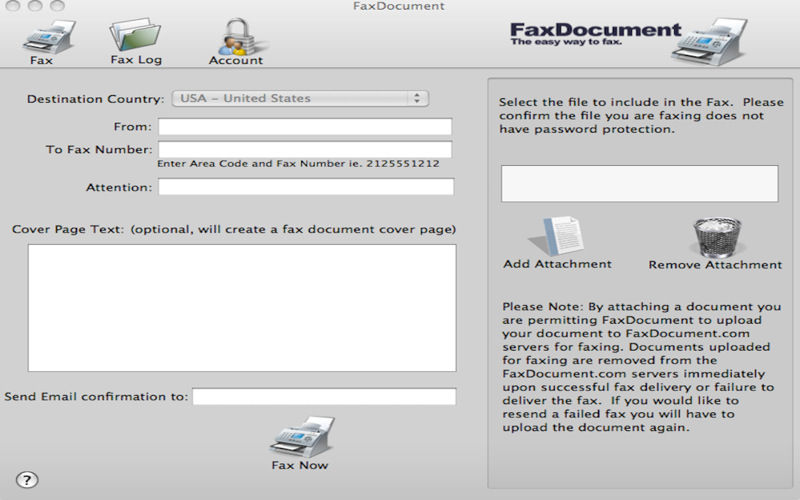Open the Destination Country dropdown
800x500 pixels.
(301, 98)
